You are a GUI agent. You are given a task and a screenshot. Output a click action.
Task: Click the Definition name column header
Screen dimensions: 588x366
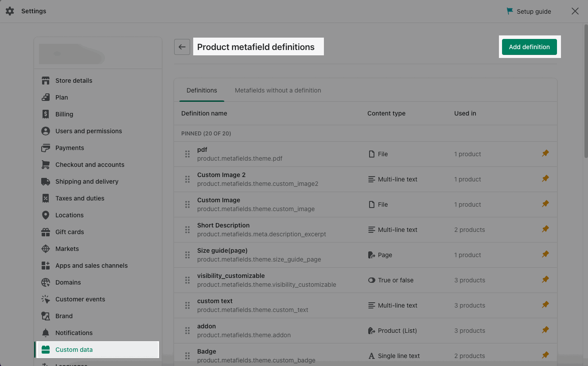(204, 113)
